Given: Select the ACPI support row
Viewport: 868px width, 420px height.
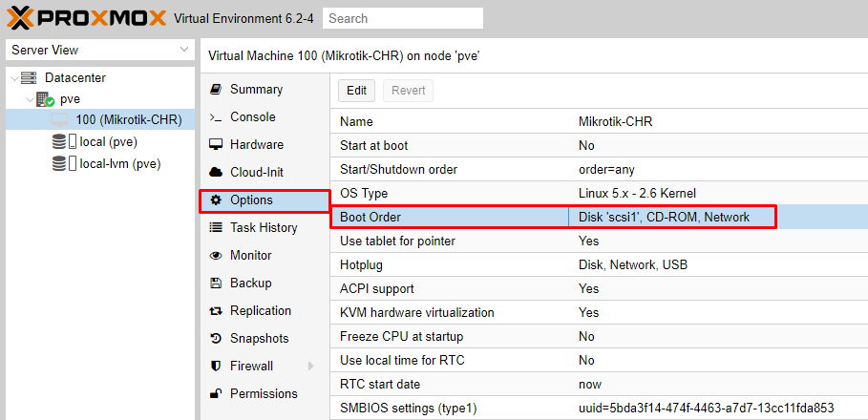Looking at the screenshot, I should [x=599, y=289].
